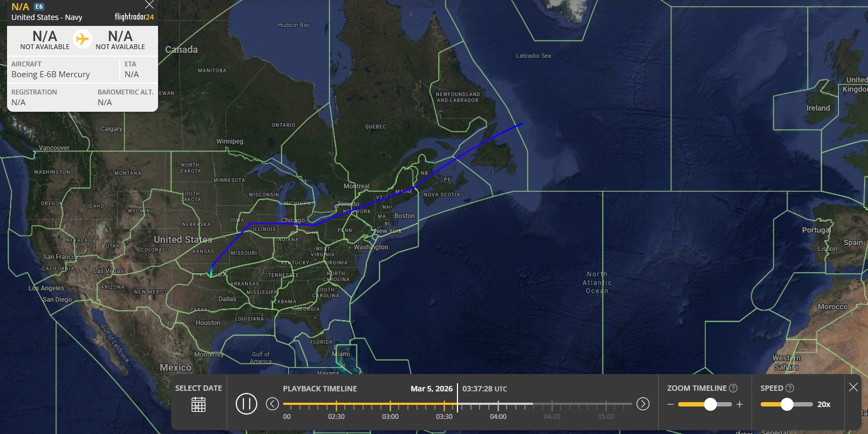The width and height of the screenshot is (868, 434).
Task: Click the Vancouver city label on map
Action: point(54,148)
